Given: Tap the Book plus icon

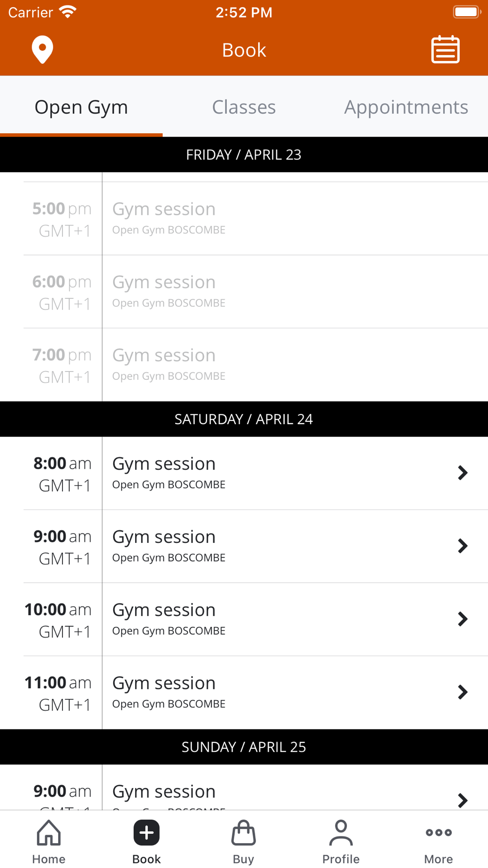Looking at the screenshot, I should click(146, 833).
